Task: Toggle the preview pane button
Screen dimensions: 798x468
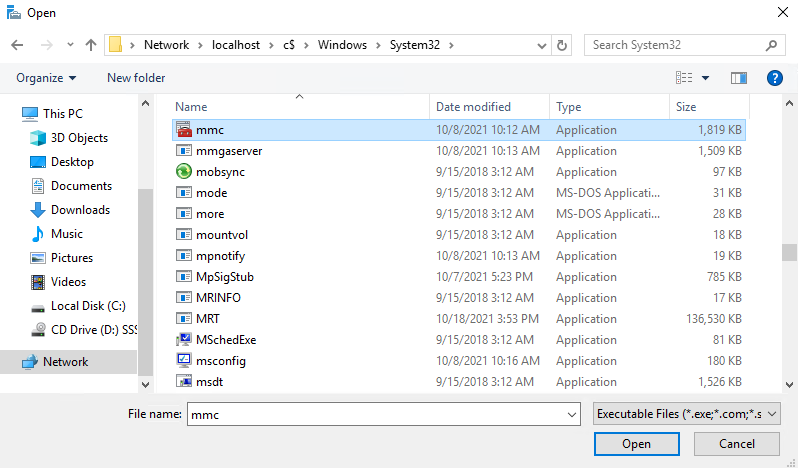Action: coord(739,78)
